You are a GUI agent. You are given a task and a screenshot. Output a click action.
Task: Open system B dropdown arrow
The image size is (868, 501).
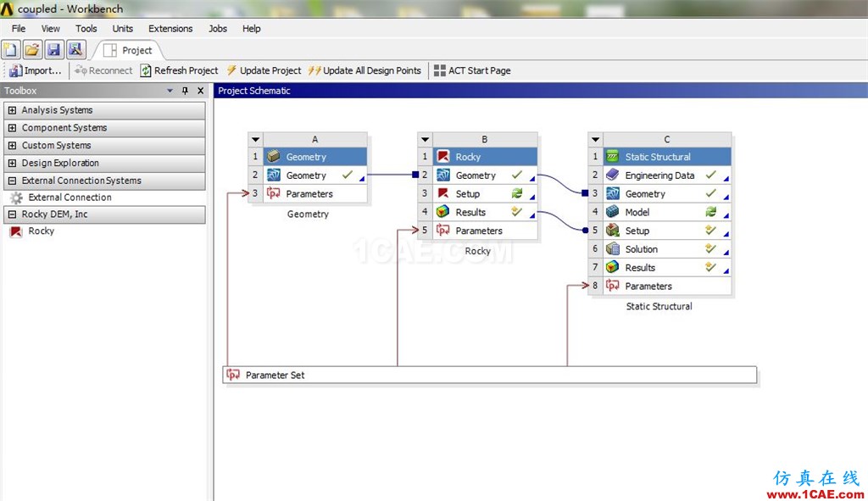(425, 140)
